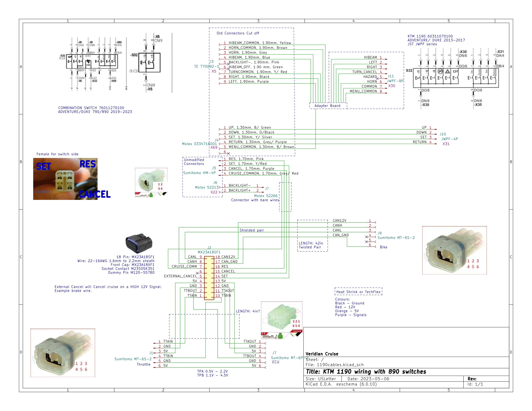Click the 'LENGTH: 4in?' note
Screen dimensions: 532x411
click(248, 311)
